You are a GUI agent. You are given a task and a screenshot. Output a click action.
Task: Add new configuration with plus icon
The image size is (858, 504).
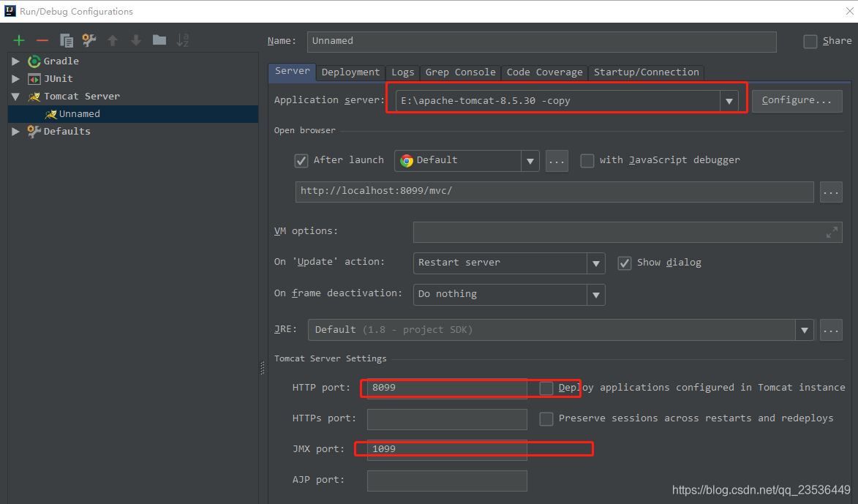[19, 40]
